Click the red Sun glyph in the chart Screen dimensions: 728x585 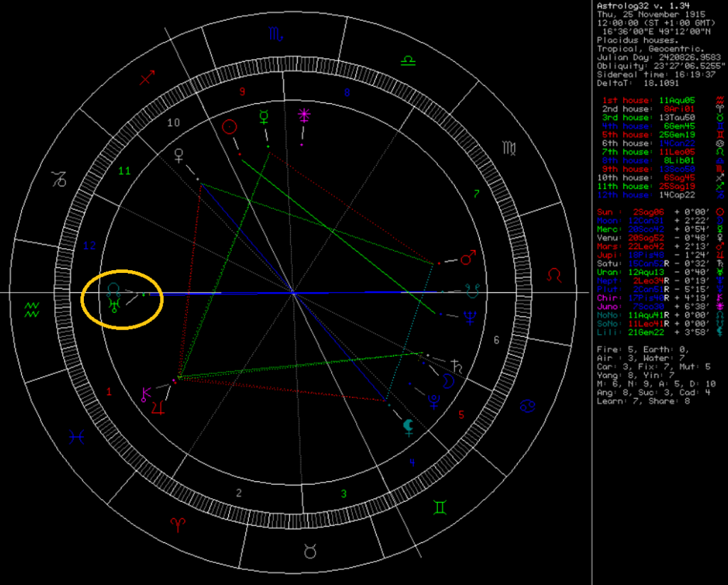click(x=229, y=127)
